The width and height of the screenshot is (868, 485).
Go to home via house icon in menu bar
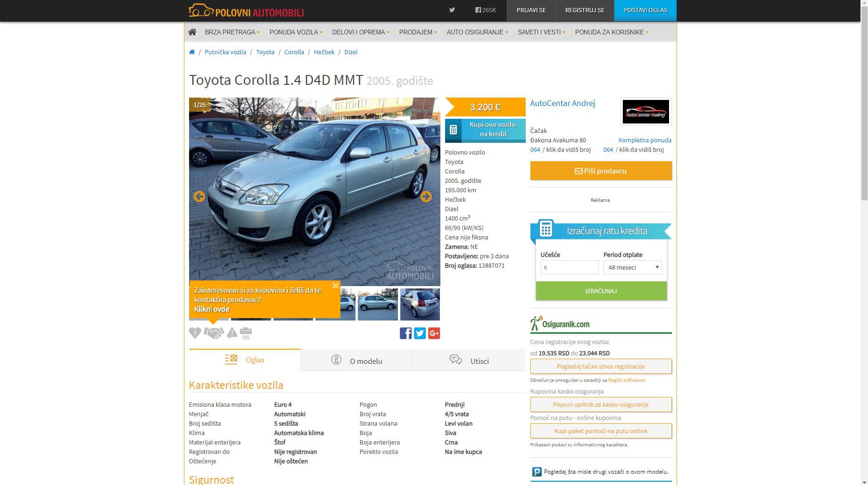[x=192, y=32]
